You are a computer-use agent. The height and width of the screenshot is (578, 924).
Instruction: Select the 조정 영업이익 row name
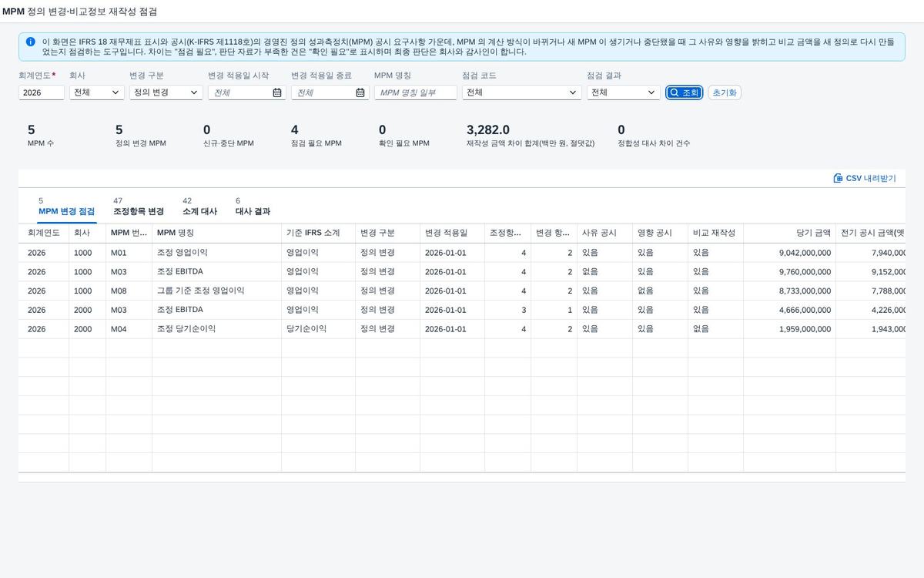click(182, 252)
